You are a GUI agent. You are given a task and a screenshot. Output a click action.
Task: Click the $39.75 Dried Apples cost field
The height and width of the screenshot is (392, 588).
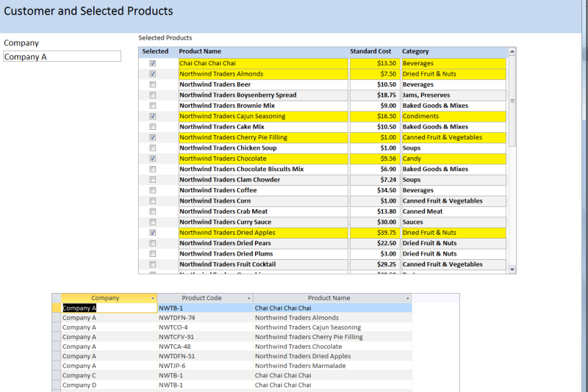point(375,233)
